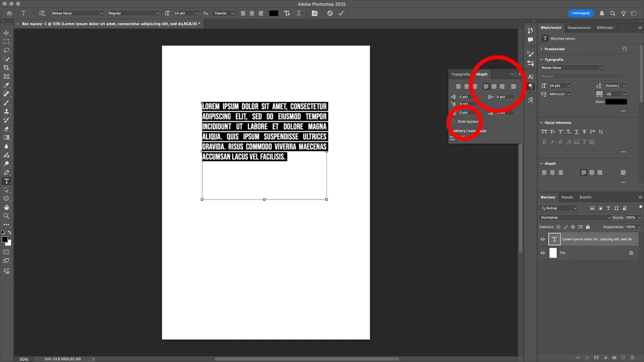Select the Move tool
The width and height of the screenshot is (644, 362).
[7, 33]
